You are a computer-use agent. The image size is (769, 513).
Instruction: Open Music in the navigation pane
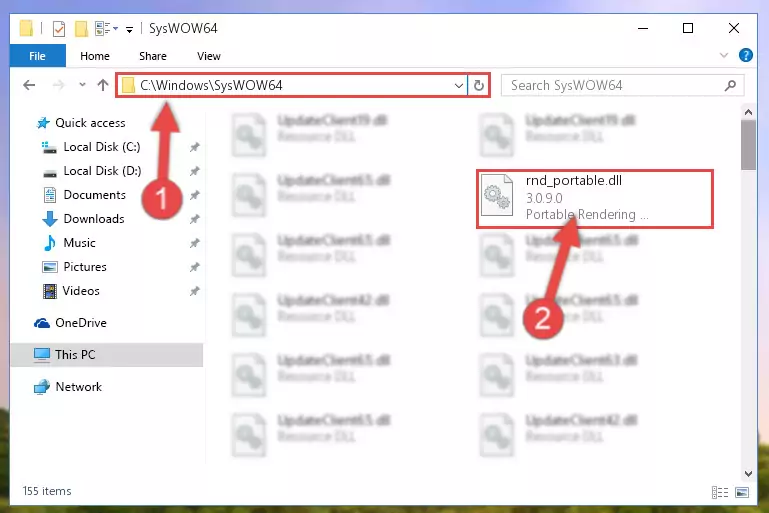coord(79,243)
